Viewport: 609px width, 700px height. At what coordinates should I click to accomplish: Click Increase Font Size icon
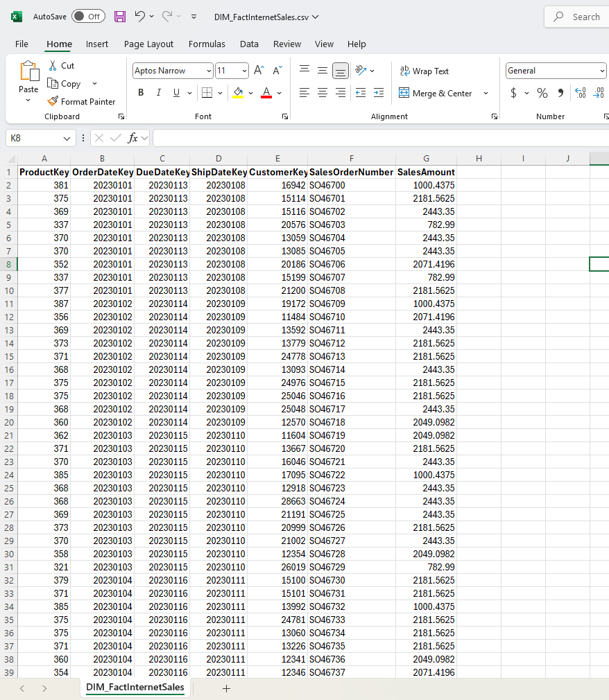[259, 71]
